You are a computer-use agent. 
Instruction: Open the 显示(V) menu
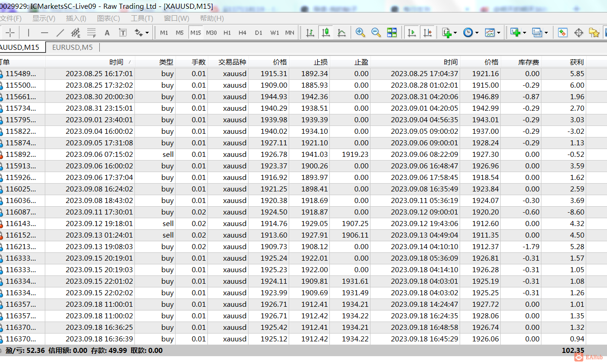click(43, 18)
